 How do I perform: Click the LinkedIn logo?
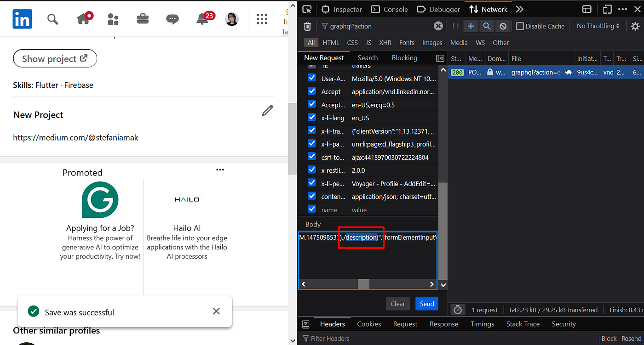click(22, 19)
